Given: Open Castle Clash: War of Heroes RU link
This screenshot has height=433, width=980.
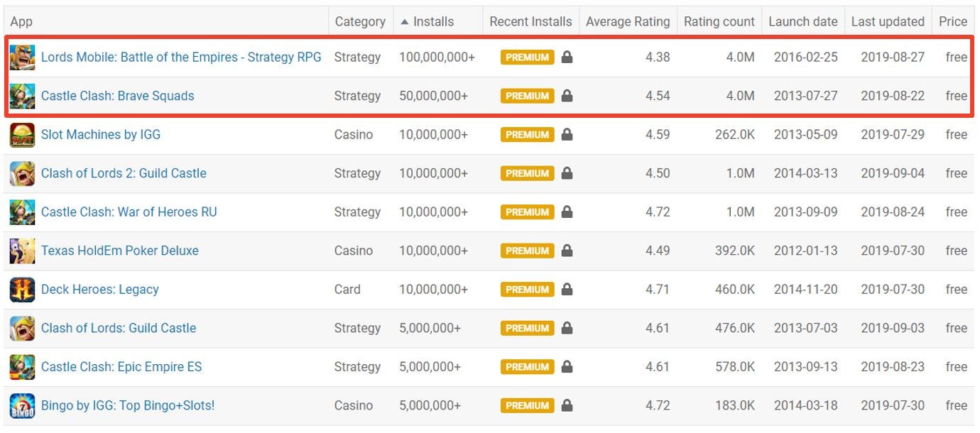Looking at the screenshot, I should click(x=129, y=212).
